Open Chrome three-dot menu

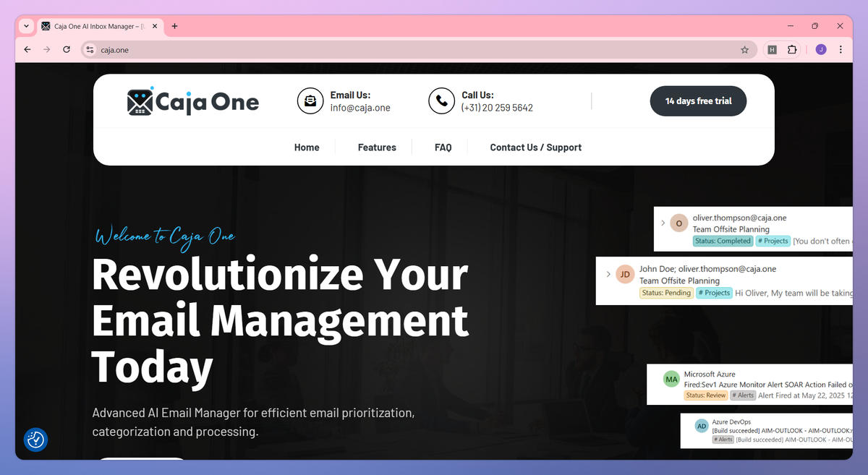click(841, 49)
